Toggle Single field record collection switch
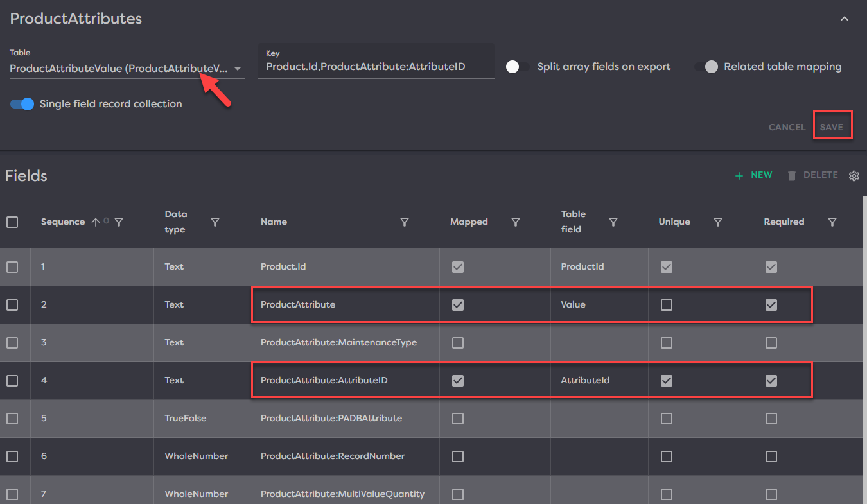This screenshot has height=504, width=867. click(22, 104)
